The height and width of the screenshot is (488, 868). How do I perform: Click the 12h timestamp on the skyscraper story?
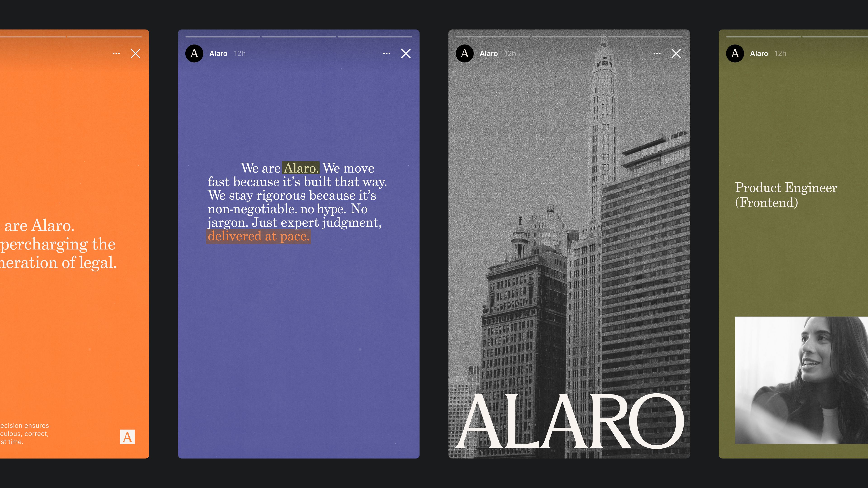click(510, 54)
